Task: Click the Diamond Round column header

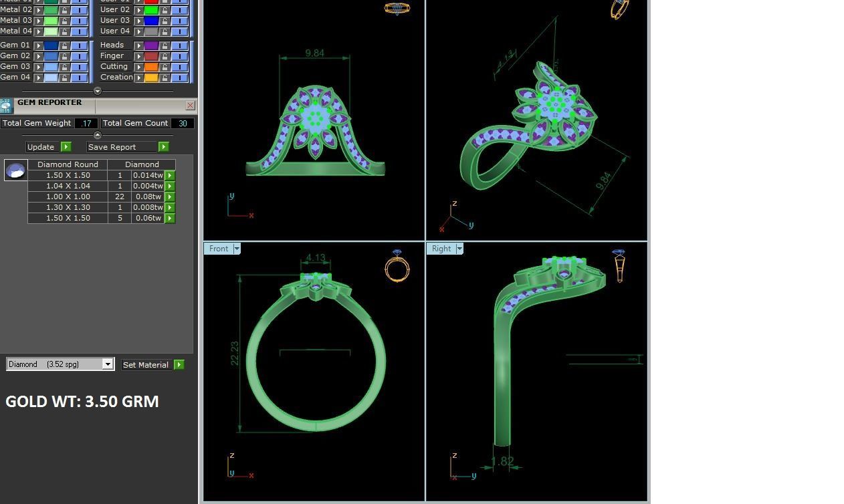Action: 68,164
